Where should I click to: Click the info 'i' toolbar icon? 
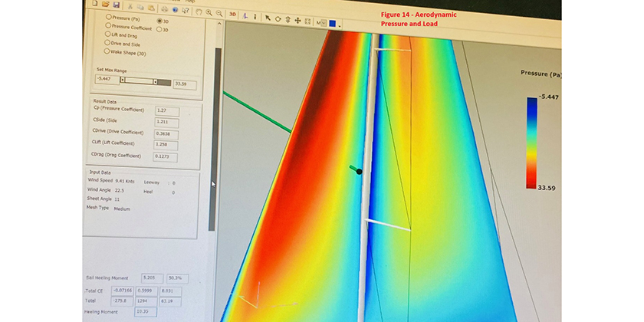click(x=255, y=16)
